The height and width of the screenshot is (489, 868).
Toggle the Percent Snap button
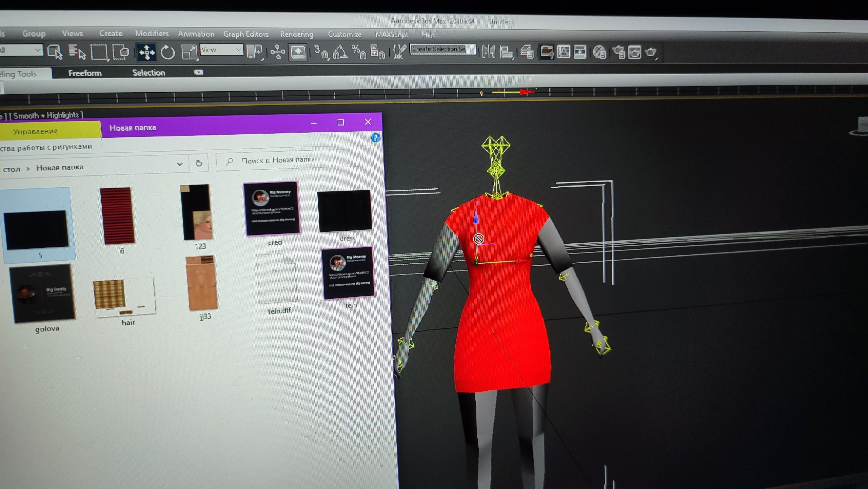click(x=359, y=52)
